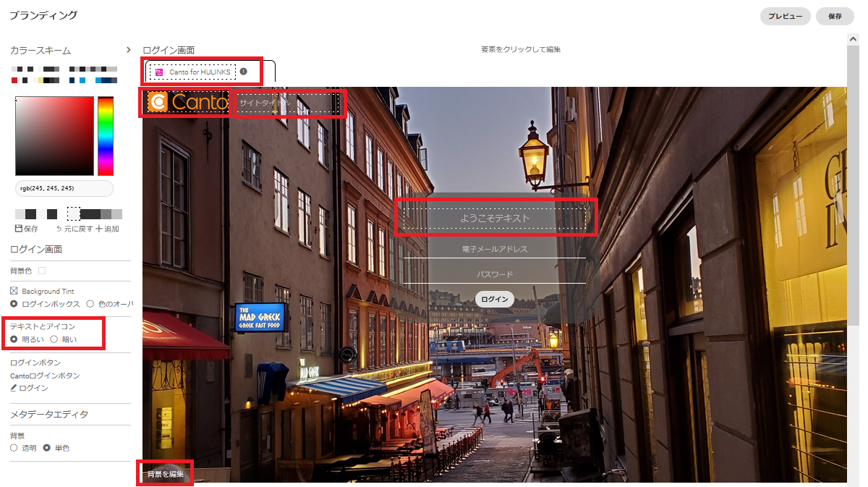Click the pink favicon in the browser tab preview
Screen dimensions: 868x487
(x=160, y=72)
